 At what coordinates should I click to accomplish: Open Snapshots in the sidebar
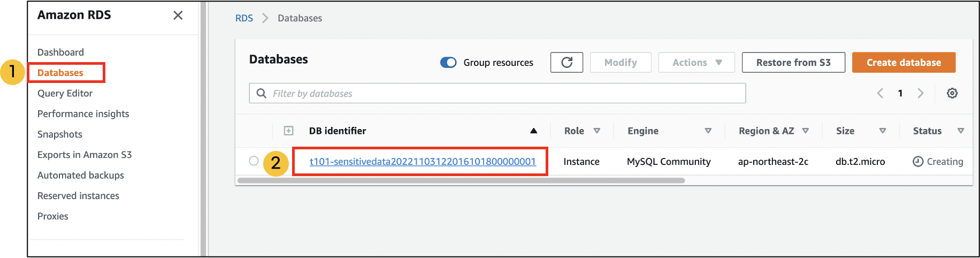coord(59,134)
